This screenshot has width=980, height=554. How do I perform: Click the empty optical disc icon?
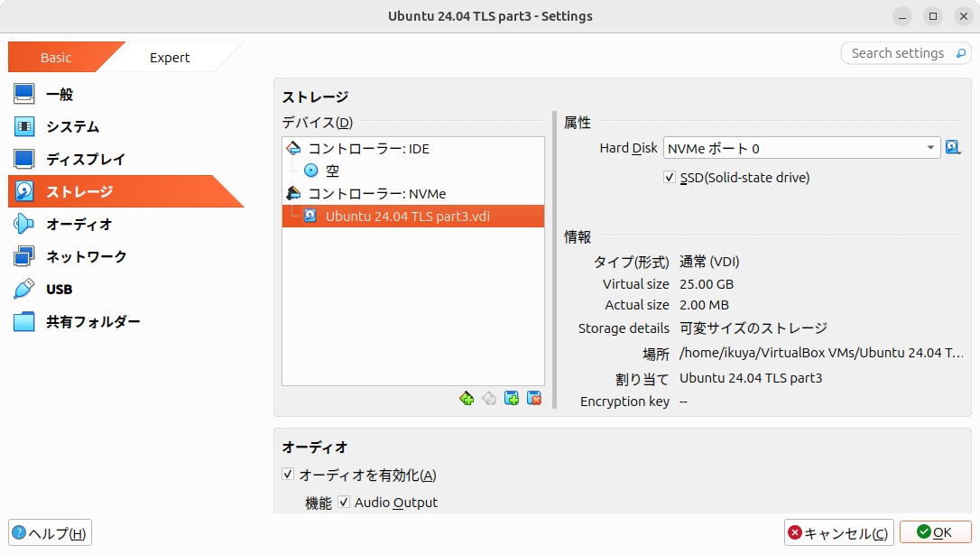(310, 171)
